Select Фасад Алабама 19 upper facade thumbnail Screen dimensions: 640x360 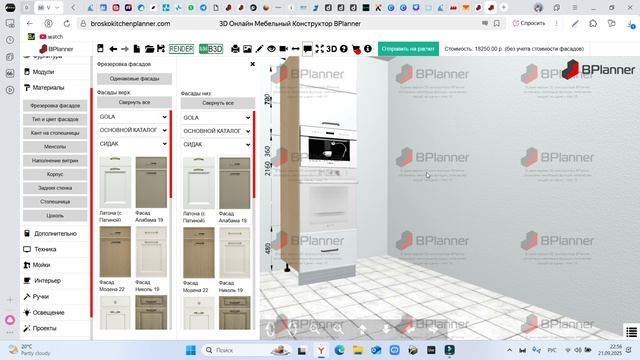point(151,182)
